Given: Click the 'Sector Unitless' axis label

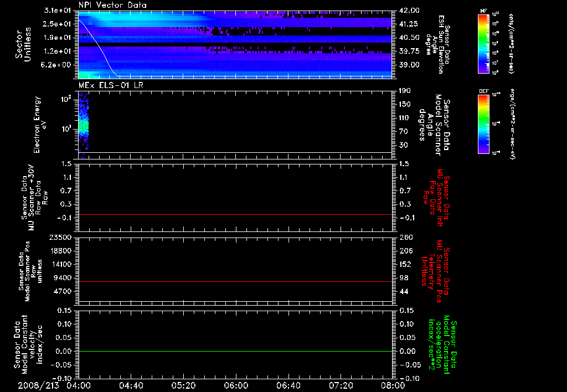Looking at the screenshot, I should click(x=23, y=44).
